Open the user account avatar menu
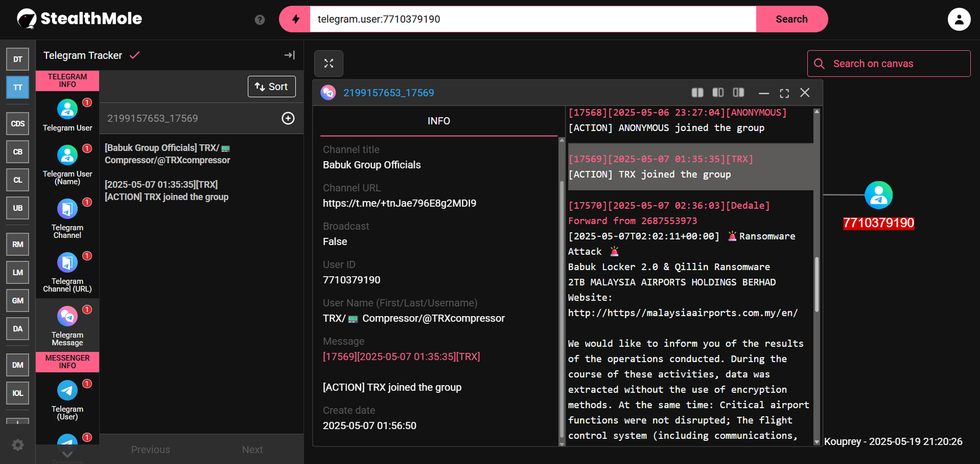Image resolution: width=980 pixels, height=464 pixels. tap(959, 19)
